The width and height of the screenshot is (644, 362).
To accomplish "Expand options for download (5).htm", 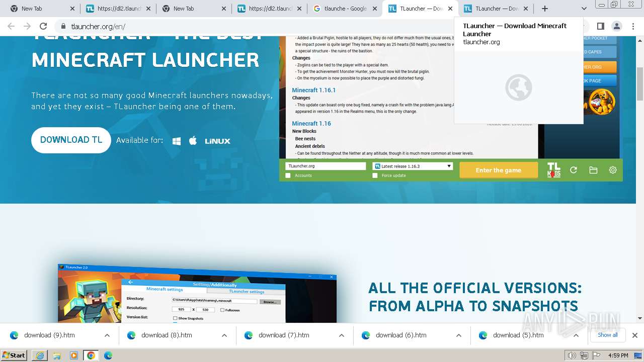I will 576,335.
